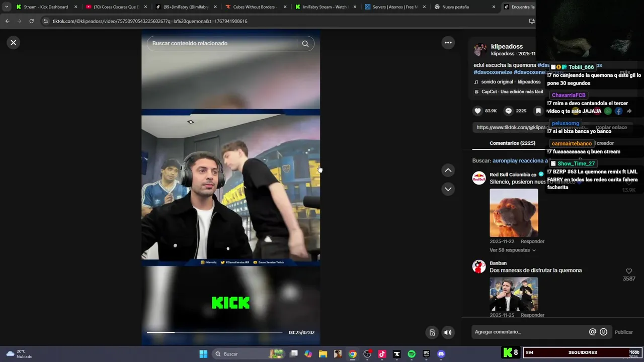This screenshot has width=644, height=362.
Task: Switch to the 'Servers | Aternos' tab
Action: point(395,7)
